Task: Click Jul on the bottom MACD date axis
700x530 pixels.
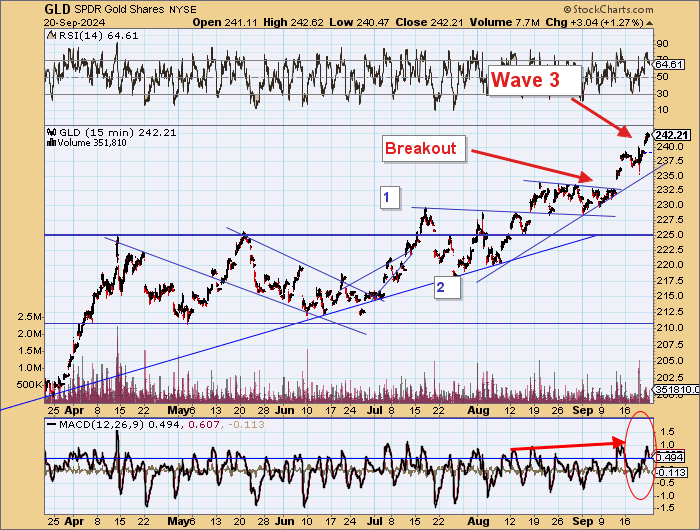Action: [x=375, y=521]
